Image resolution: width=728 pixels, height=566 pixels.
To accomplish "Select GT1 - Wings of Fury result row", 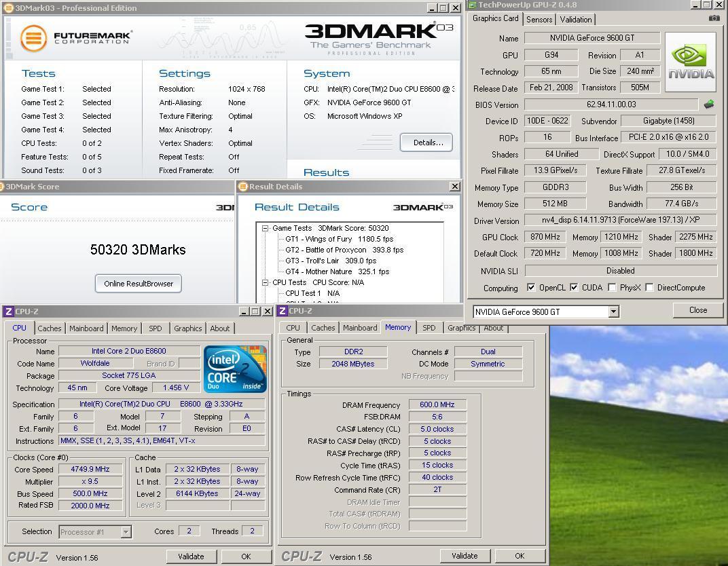I will (x=340, y=239).
